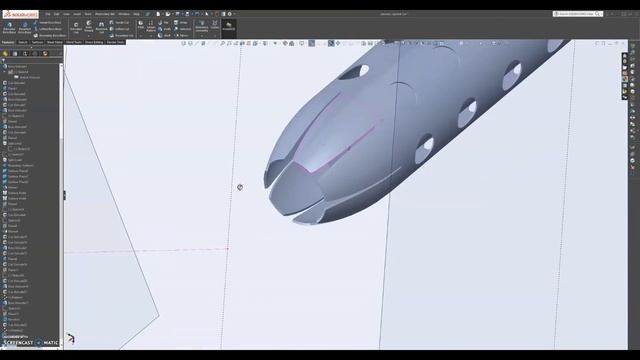The image size is (640, 360).
Task: Open the Window menu
Action: click(124, 14)
